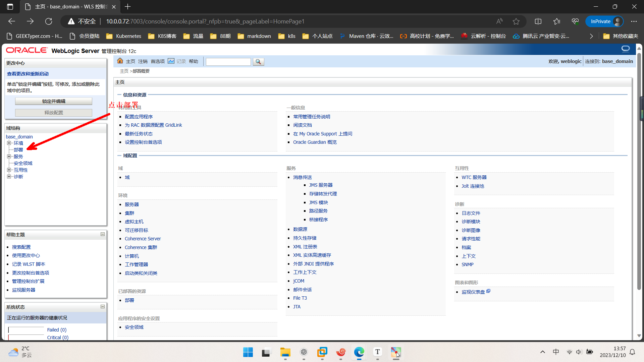The height and width of the screenshot is (362, 644).
Task: Open the read aloud icon in address bar
Action: pos(499,21)
